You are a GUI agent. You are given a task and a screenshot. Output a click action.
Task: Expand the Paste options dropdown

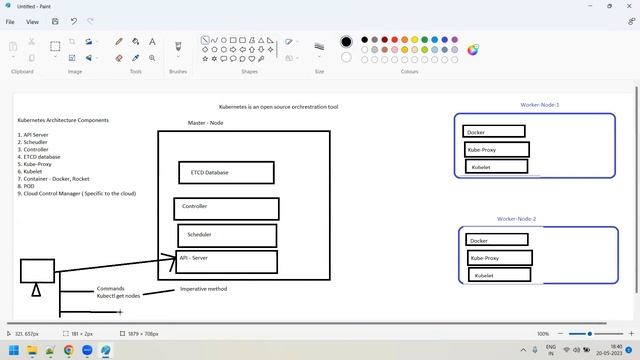[x=13, y=57]
